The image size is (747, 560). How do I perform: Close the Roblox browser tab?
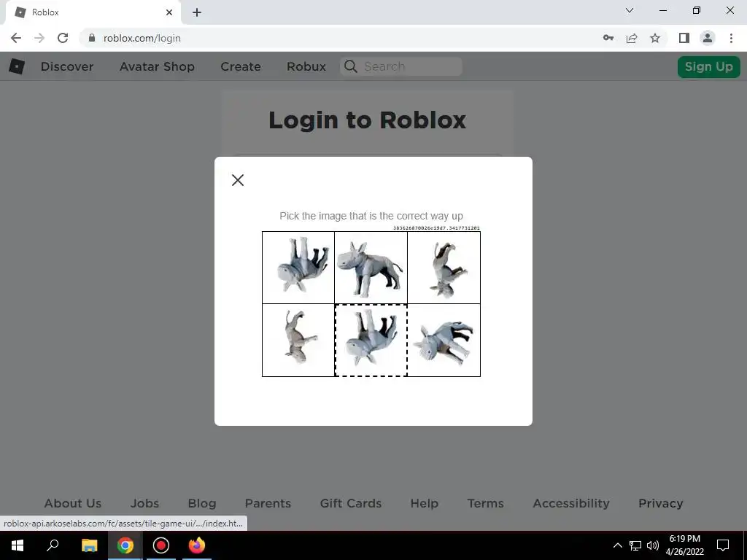[169, 12]
